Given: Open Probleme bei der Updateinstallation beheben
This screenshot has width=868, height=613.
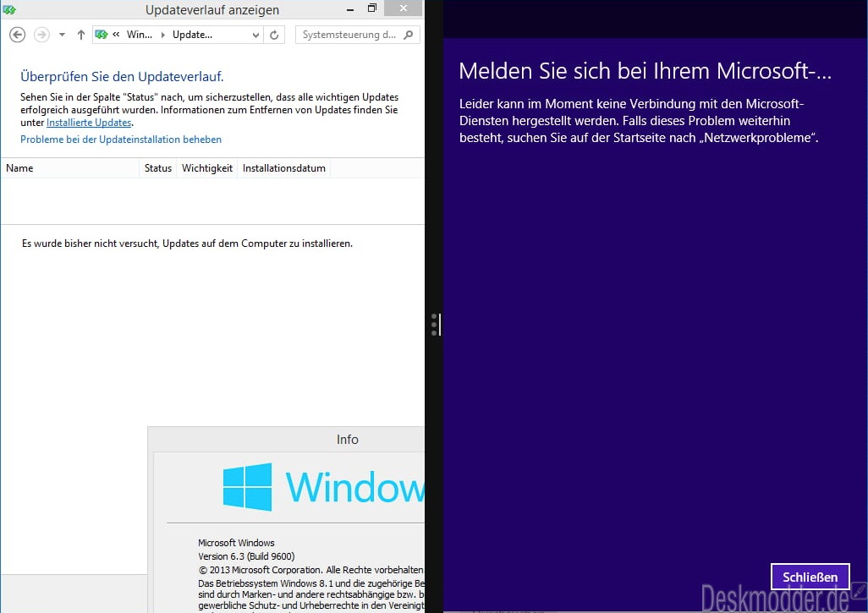Looking at the screenshot, I should tap(121, 140).
